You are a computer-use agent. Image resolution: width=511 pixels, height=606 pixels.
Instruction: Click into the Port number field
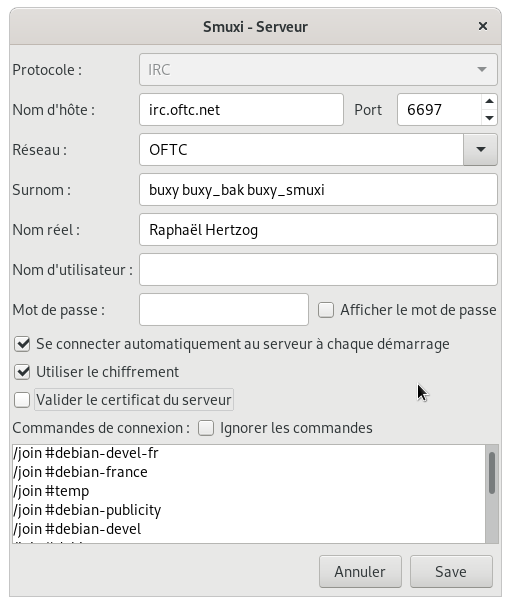[439, 110]
